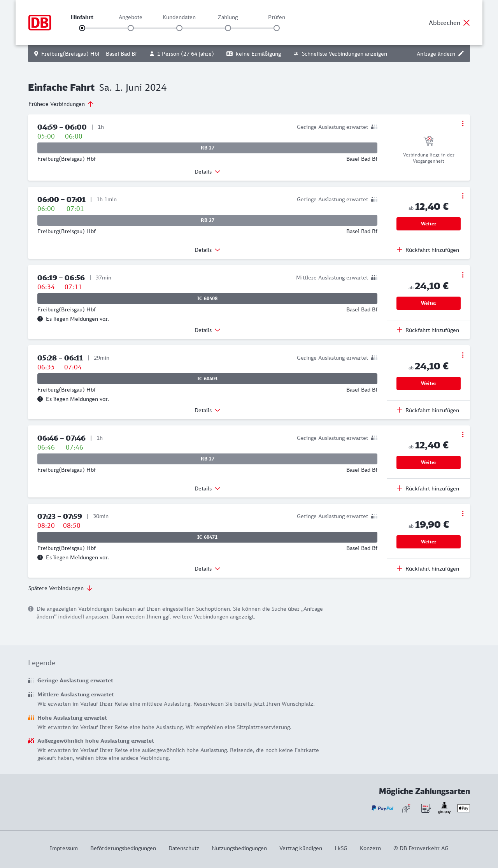498x868 pixels.
Task: Click the DB logo
Action: 40,23
